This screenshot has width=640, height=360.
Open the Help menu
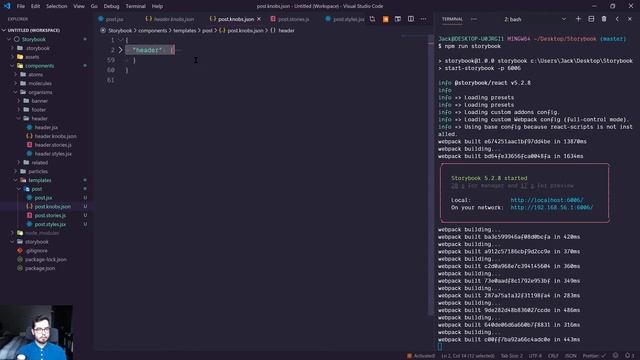(157, 6)
